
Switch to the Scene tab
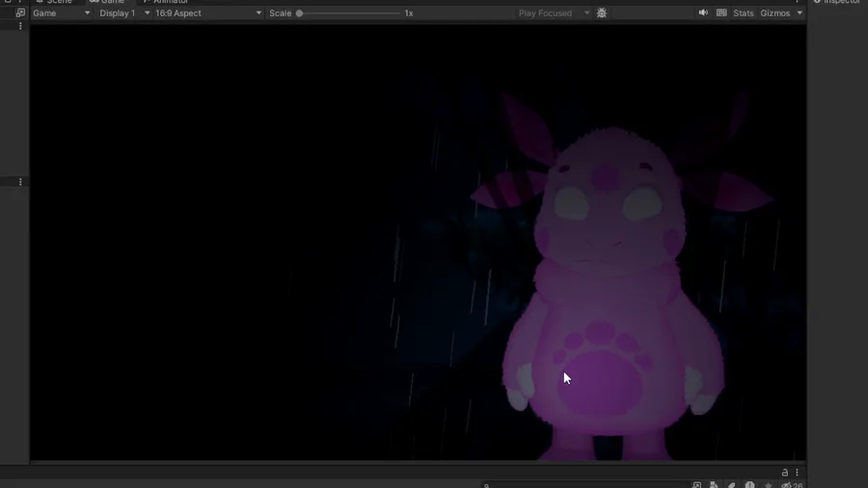click(54, 2)
